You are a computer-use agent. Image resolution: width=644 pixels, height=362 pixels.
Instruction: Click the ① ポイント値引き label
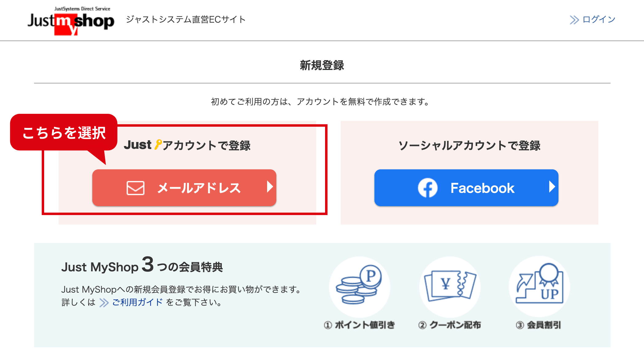click(x=359, y=325)
